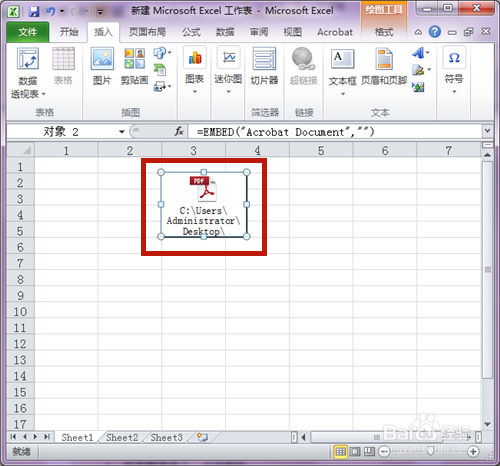Select column header 5
Viewport: 500px width, 466px height.
point(321,150)
